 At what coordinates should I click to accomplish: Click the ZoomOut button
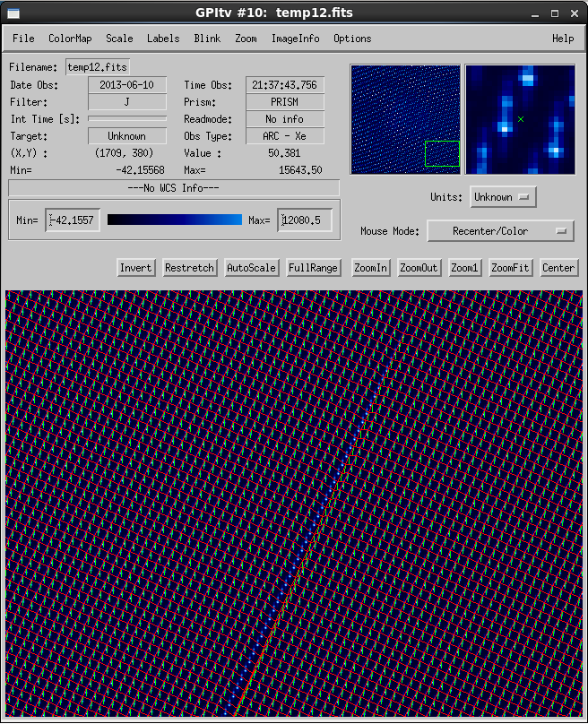(x=419, y=268)
